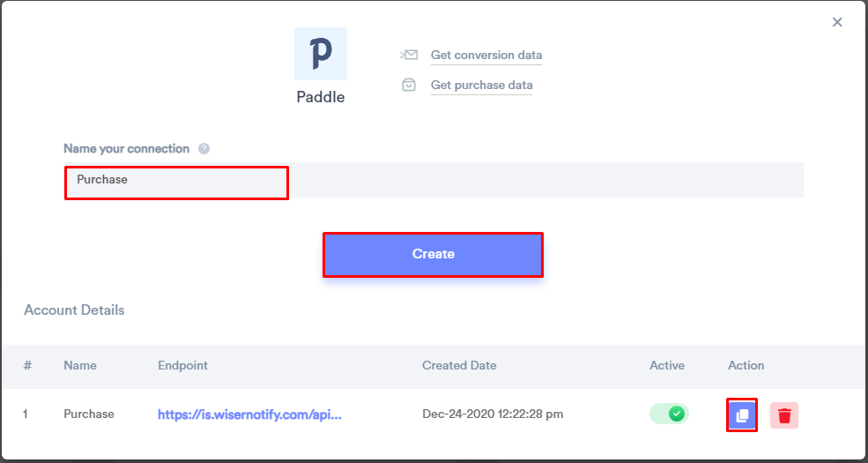Click the shopping bag purchase data icon
868x463 pixels.
click(409, 85)
